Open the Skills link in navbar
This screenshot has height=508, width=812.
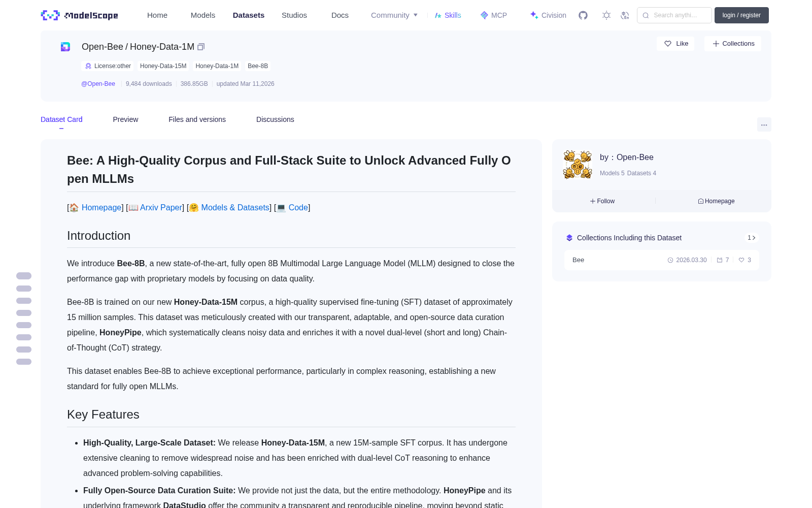pyautogui.click(x=453, y=15)
